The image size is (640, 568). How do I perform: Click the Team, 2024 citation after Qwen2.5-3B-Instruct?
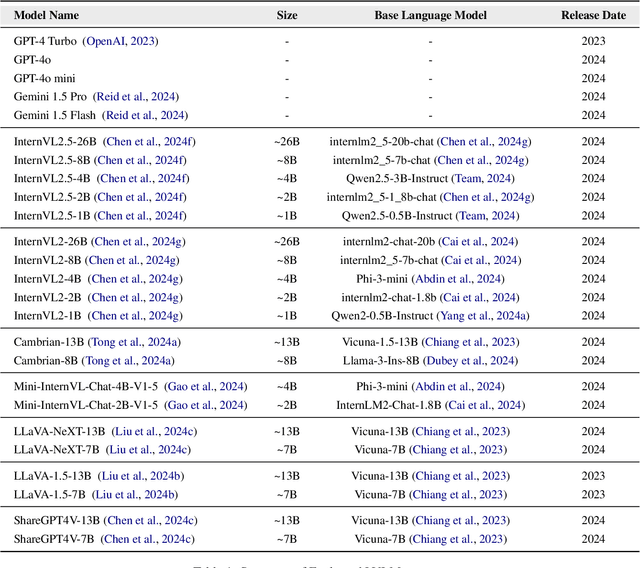click(490, 179)
